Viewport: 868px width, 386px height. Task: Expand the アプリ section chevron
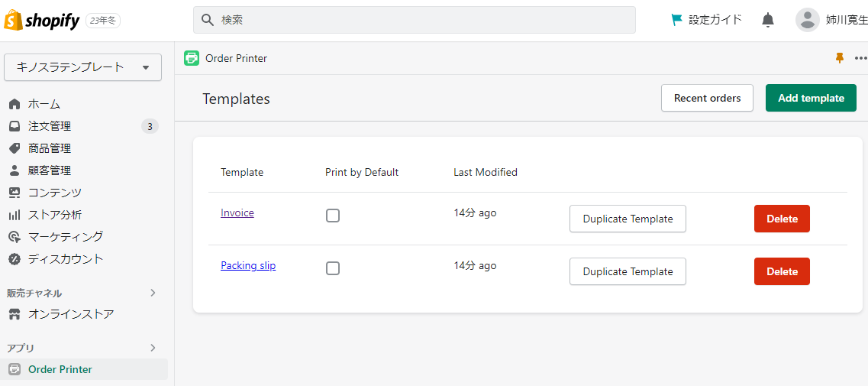coord(153,348)
